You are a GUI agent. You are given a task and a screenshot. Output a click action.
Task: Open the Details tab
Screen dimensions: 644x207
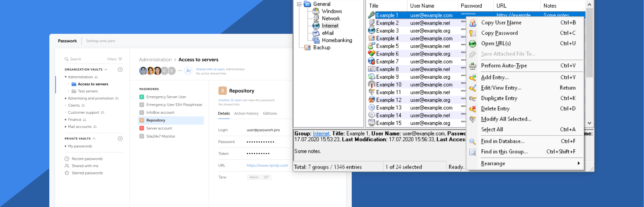[x=224, y=113]
